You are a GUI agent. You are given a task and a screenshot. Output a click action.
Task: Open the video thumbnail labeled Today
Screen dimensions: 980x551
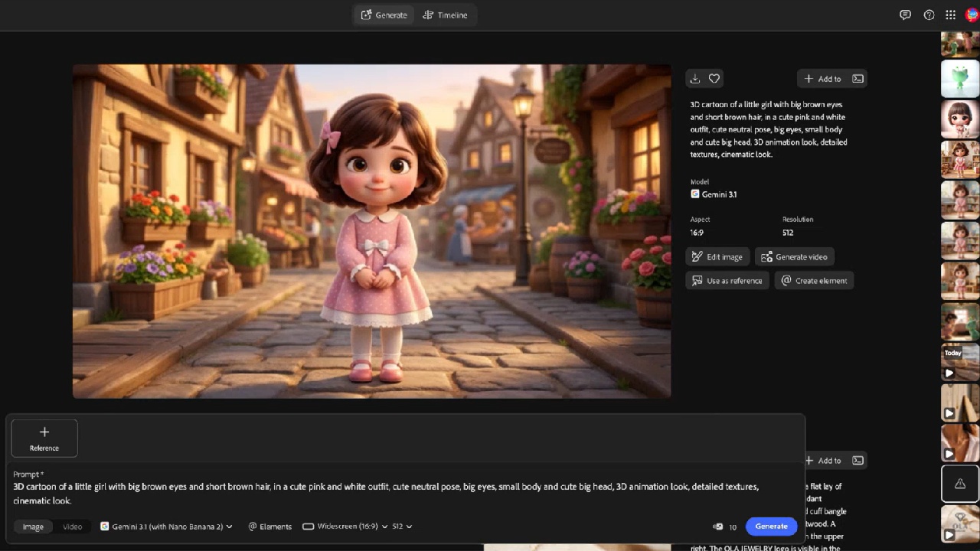(x=960, y=362)
